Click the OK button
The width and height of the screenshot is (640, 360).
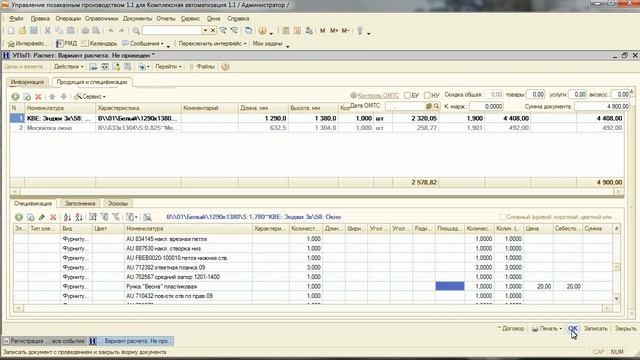tap(573, 329)
